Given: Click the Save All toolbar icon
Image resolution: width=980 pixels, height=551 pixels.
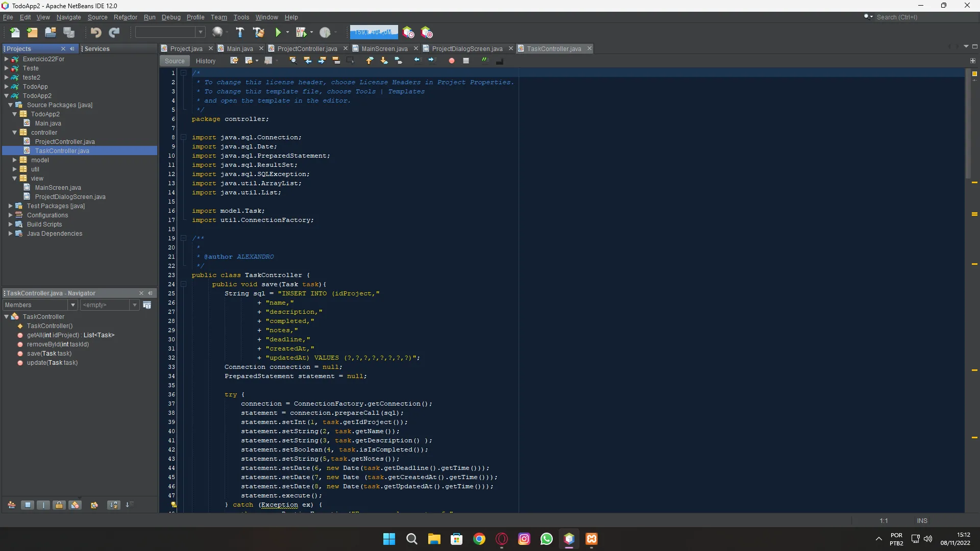Looking at the screenshot, I should pyautogui.click(x=68, y=32).
